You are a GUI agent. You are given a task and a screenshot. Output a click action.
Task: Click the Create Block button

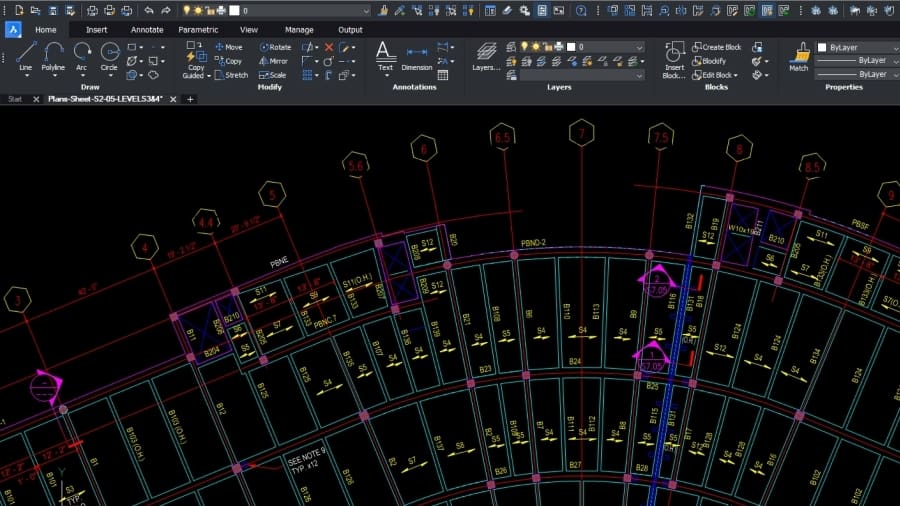(x=716, y=47)
